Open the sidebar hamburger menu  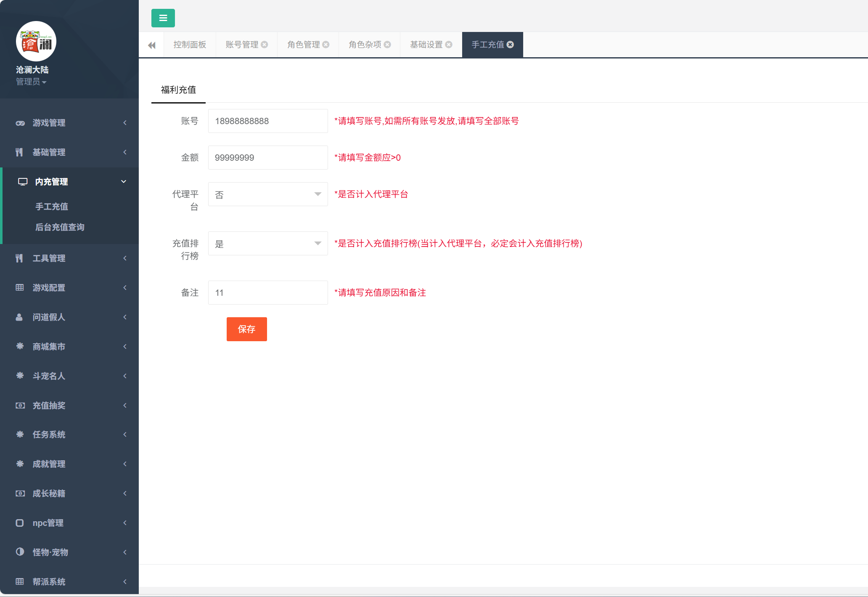163,18
